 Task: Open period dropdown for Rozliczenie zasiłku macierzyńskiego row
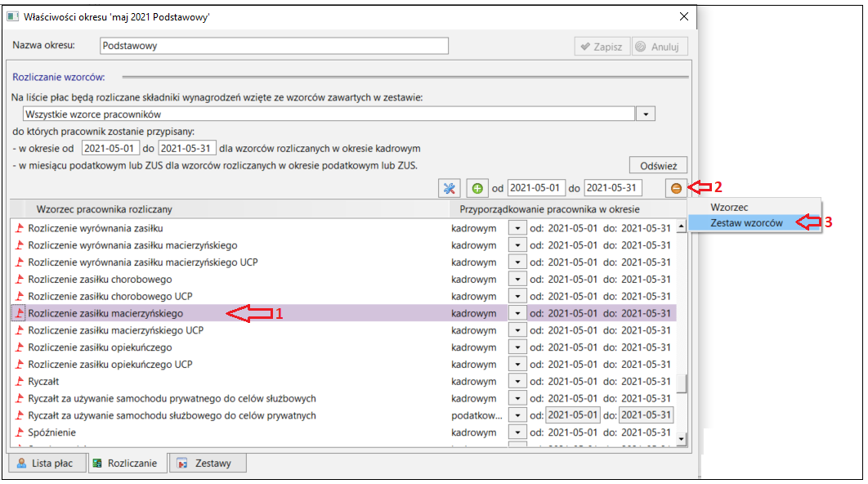click(517, 313)
